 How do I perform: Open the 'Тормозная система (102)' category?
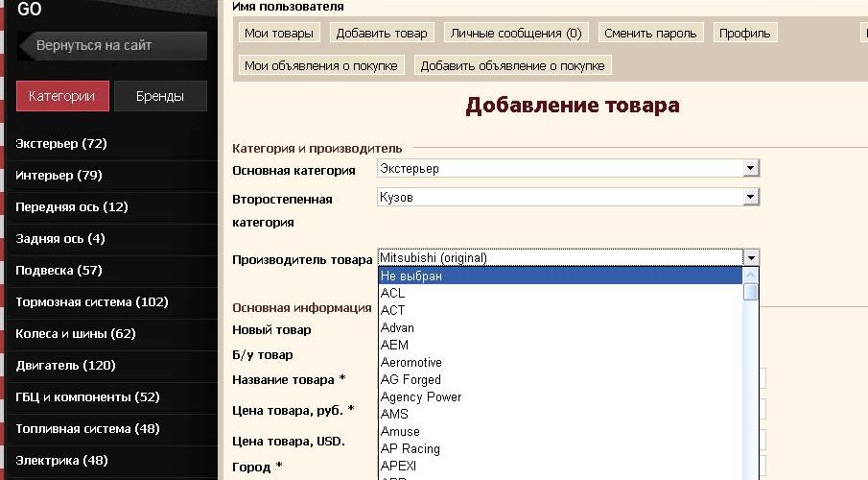tap(92, 302)
